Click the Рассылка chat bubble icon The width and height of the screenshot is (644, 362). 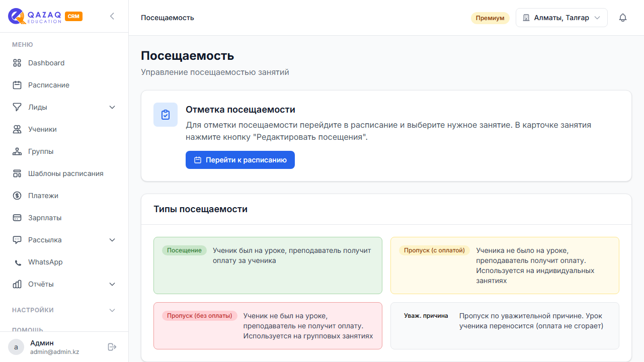coord(17,240)
